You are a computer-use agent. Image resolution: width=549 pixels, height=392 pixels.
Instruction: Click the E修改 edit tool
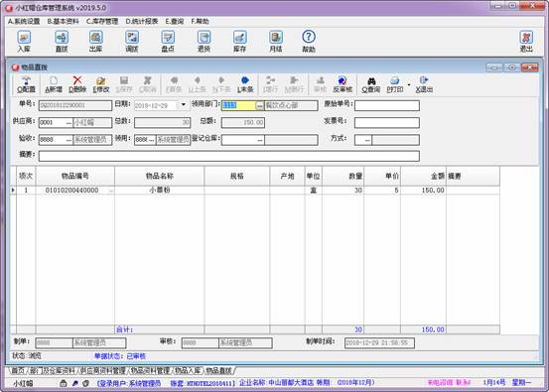(101, 84)
